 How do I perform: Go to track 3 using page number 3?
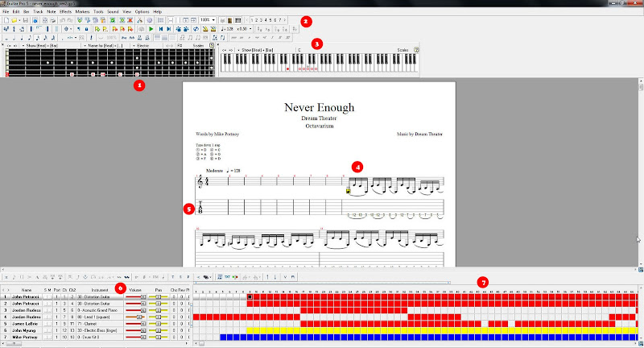[x=261, y=19]
